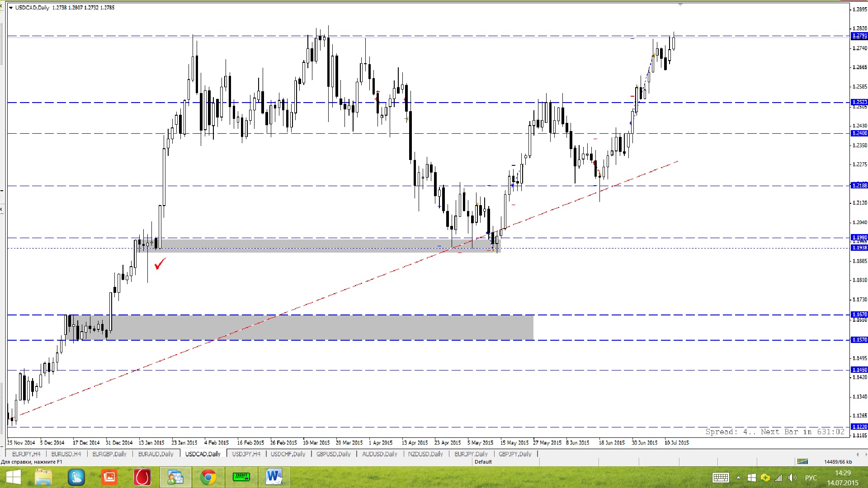Switch to the EURJPY,Daily chart tab
The width and height of the screenshot is (868, 488).
tap(471, 454)
